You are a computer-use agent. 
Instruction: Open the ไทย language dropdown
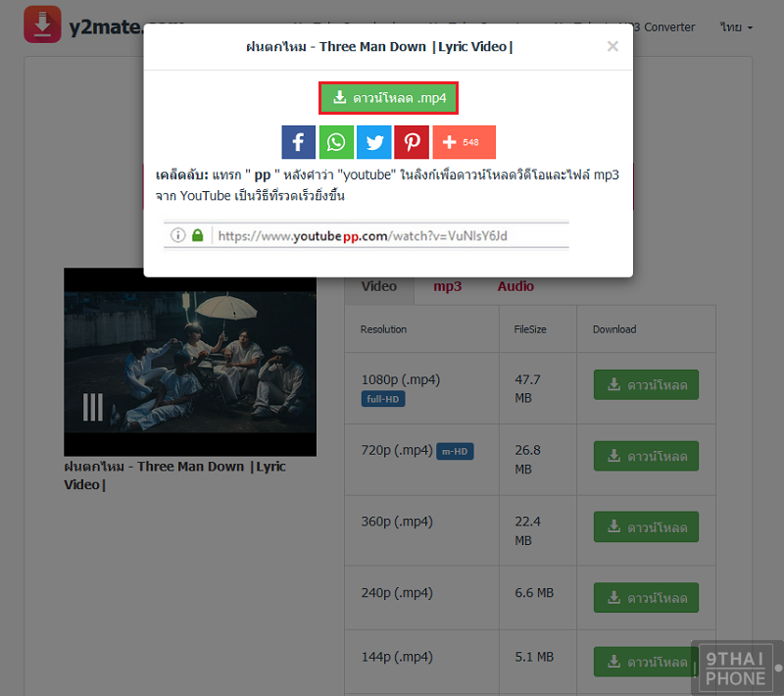click(736, 27)
